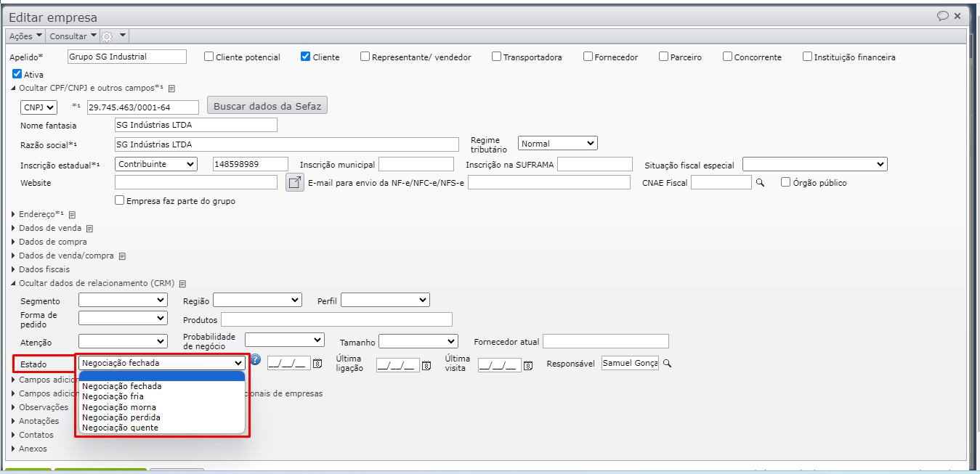The width and height of the screenshot is (980, 474).
Task: Click the Nome fantasia input field
Action: 196,125
